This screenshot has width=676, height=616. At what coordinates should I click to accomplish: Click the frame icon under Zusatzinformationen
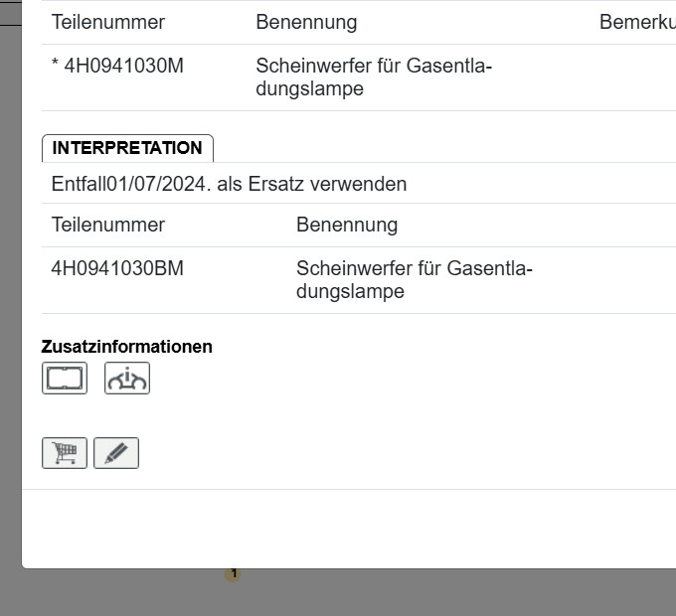pos(65,379)
